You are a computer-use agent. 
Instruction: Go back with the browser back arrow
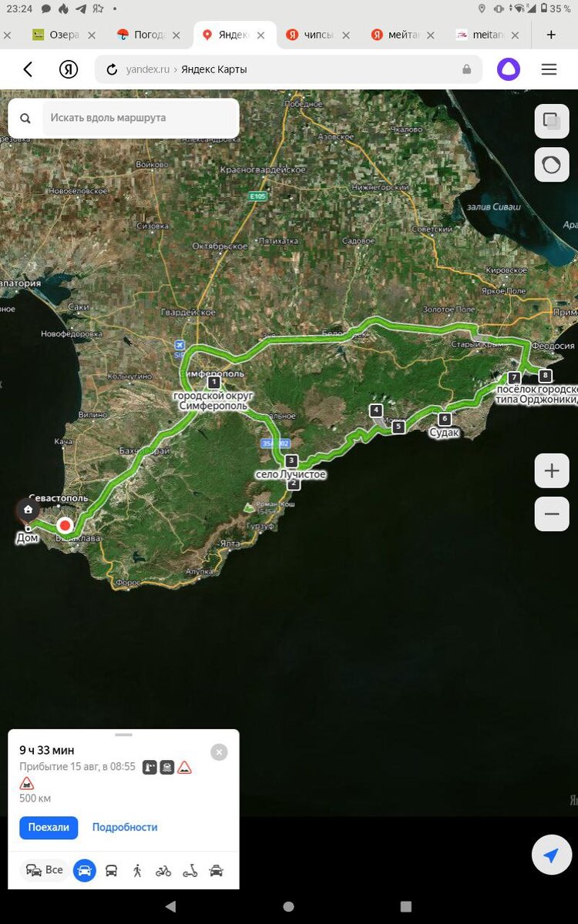tap(29, 69)
